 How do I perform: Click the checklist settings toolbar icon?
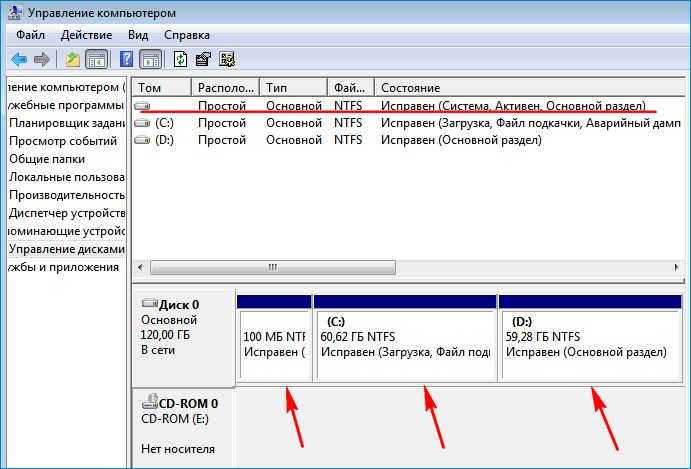pyautogui.click(x=227, y=59)
